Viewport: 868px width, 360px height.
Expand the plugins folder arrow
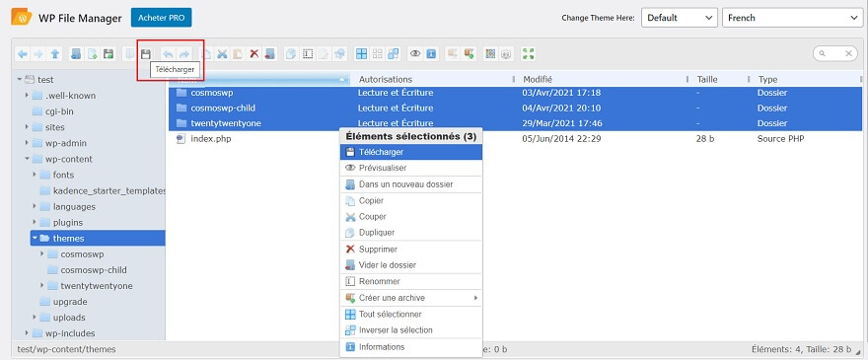35,222
